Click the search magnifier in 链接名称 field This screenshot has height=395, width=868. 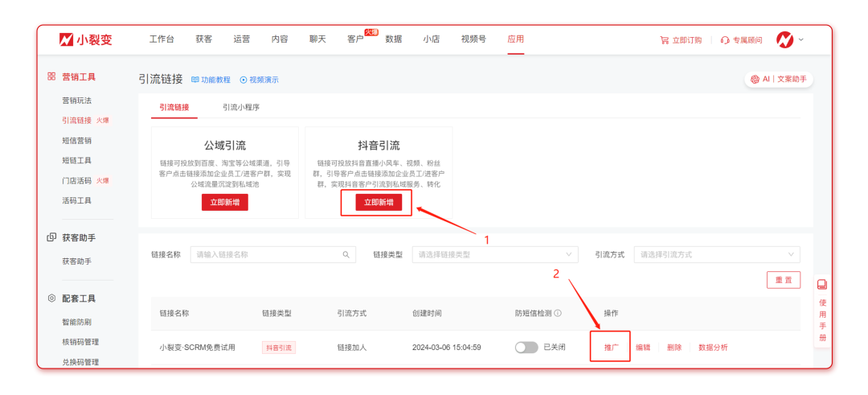(x=346, y=254)
